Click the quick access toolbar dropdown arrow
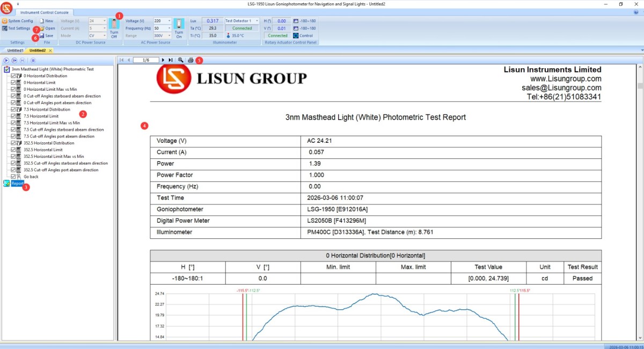644x349 pixels. 18,4
